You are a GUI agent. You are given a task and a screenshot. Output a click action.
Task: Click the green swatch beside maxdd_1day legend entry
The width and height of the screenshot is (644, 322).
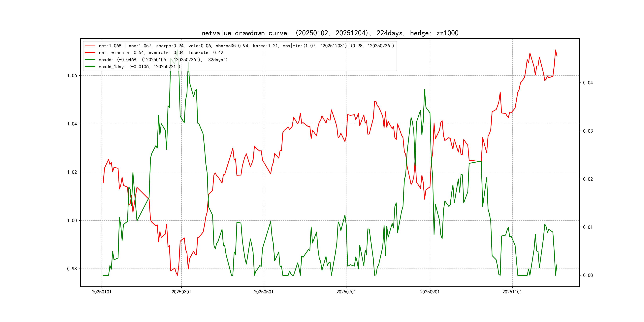click(90, 67)
